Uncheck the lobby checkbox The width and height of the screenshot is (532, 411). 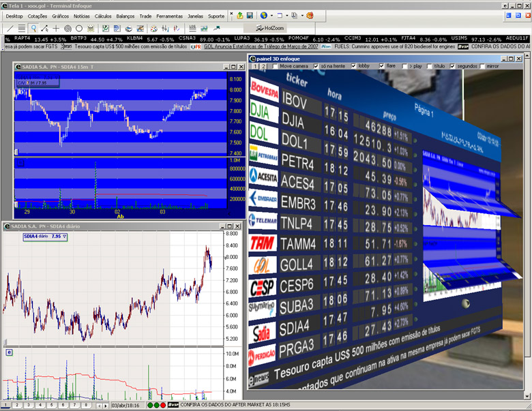tap(353, 66)
